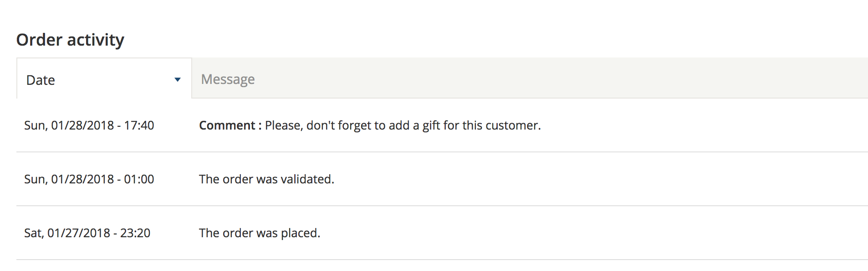Click the 'The order was placed.' message
Image resolution: width=868 pixels, height=271 pixels.
260,233
